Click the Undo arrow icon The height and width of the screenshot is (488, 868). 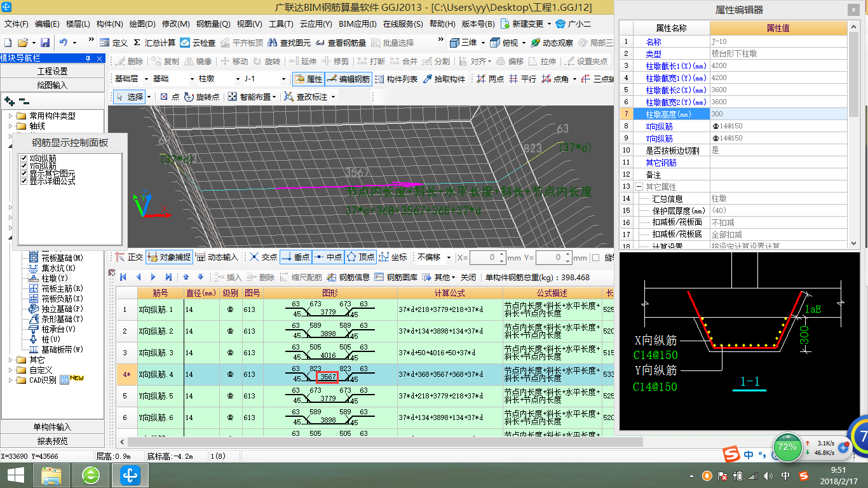64,43
